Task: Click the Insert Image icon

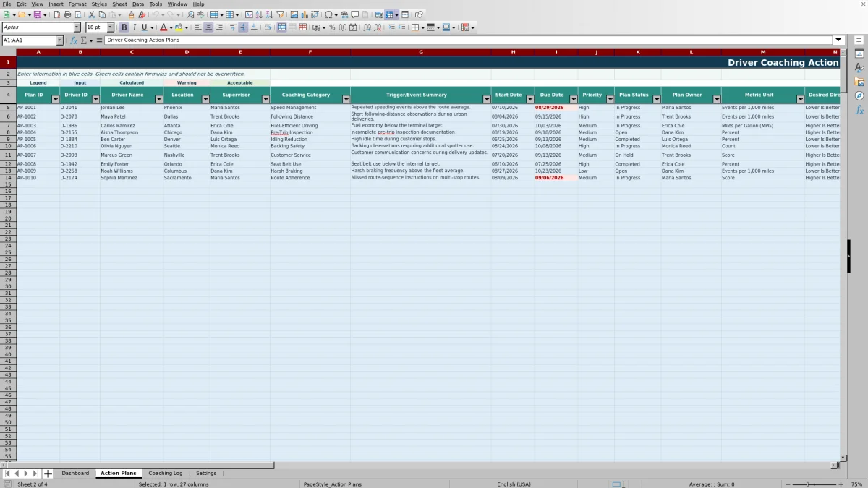Action: point(294,14)
